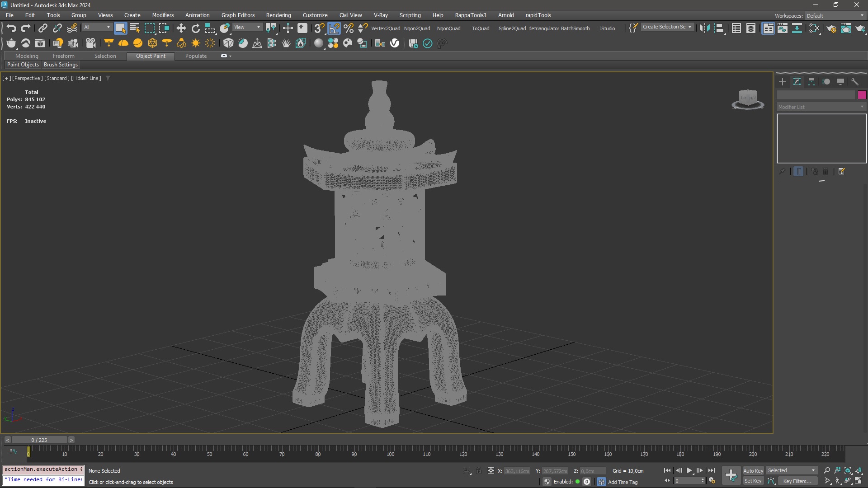Image resolution: width=868 pixels, height=488 pixels.
Task: Open the Scripting menu
Action: (410, 15)
